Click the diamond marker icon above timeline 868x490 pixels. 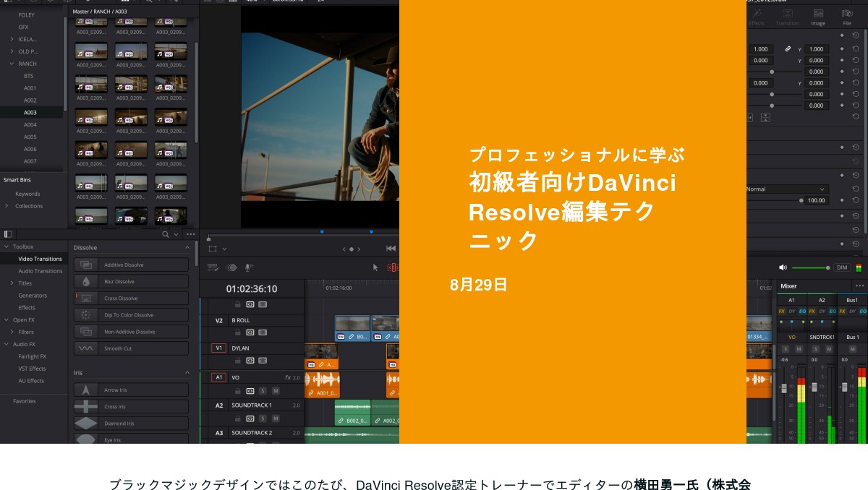click(x=231, y=267)
